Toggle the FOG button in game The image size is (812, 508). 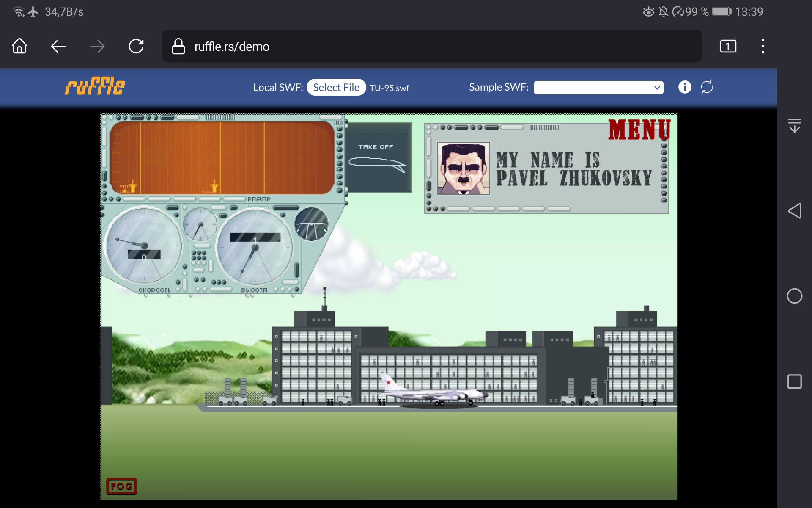coord(121,486)
